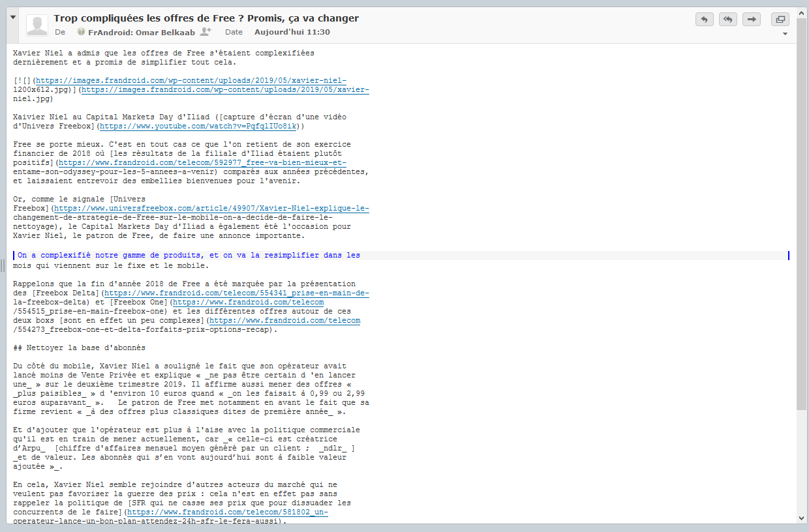Click the Forward arrow button
Viewport: 809px width, 532px height.
click(x=752, y=20)
